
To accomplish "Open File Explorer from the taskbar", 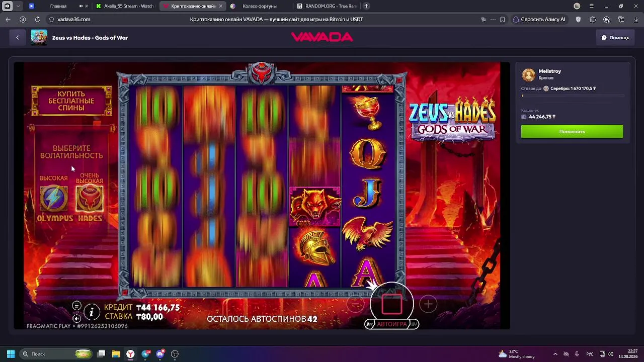I will pyautogui.click(x=116, y=354).
